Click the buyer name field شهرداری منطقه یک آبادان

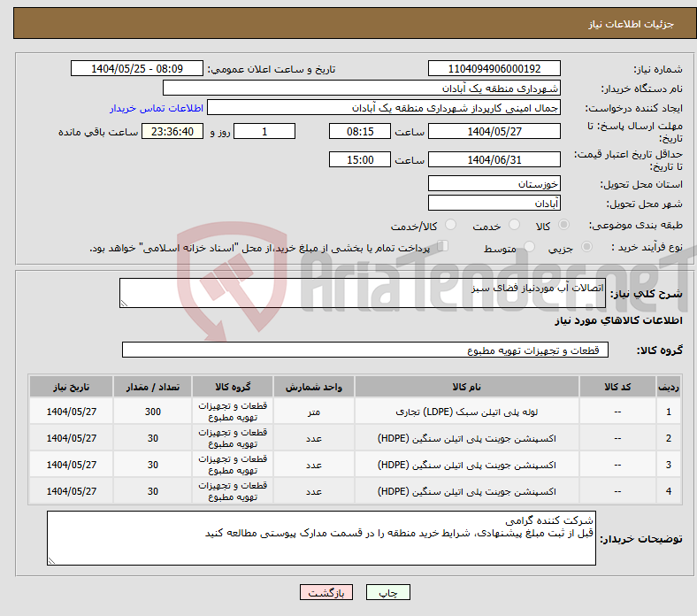pyautogui.click(x=362, y=89)
